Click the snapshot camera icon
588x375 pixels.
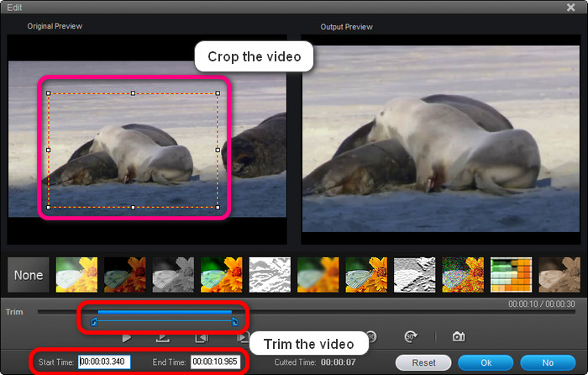tap(459, 336)
